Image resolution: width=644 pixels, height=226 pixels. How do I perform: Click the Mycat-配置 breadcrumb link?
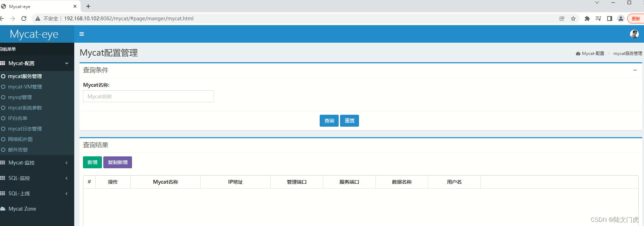pyautogui.click(x=593, y=54)
